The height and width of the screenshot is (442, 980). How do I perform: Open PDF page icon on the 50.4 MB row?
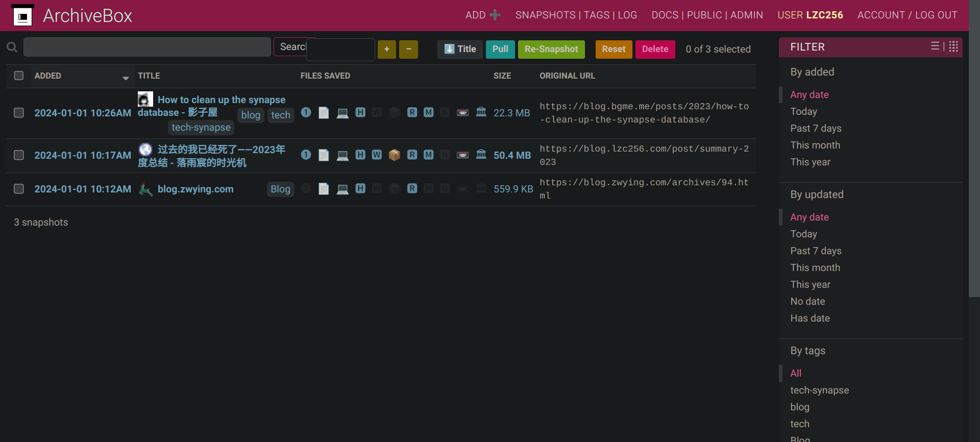coord(324,155)
